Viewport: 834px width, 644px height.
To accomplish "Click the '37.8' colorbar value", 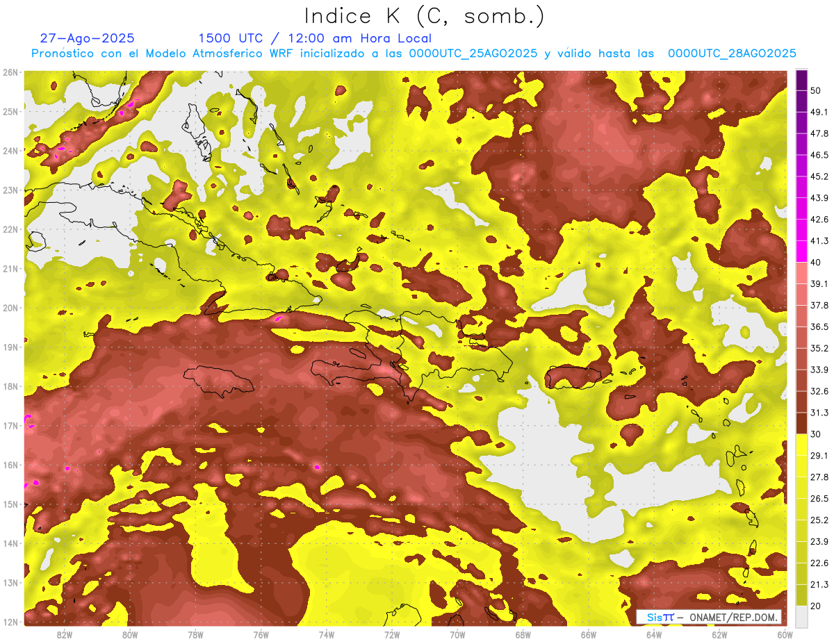I will (x=819, y=305).
